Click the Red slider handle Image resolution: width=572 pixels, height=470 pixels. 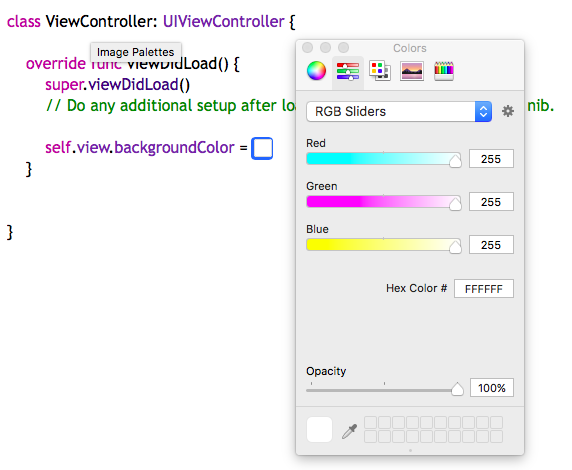point(455,160)
